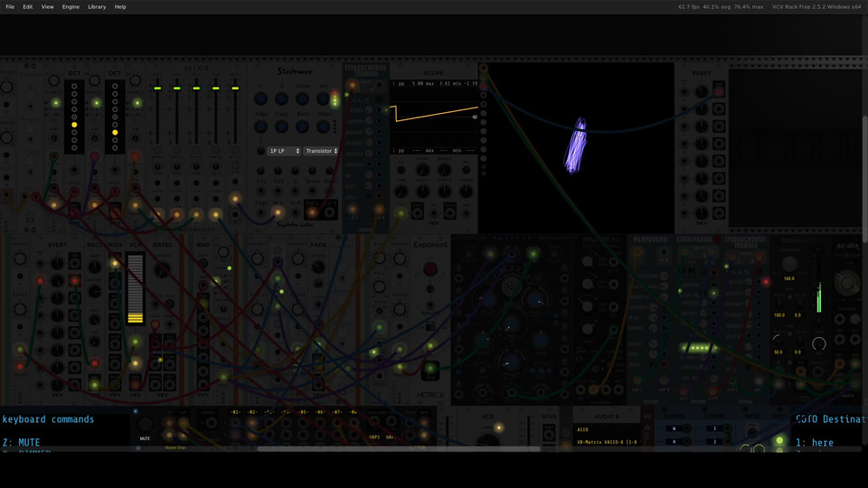Click the Exponent OUT port
Screen dimensions: 868x488
[430, 370]
